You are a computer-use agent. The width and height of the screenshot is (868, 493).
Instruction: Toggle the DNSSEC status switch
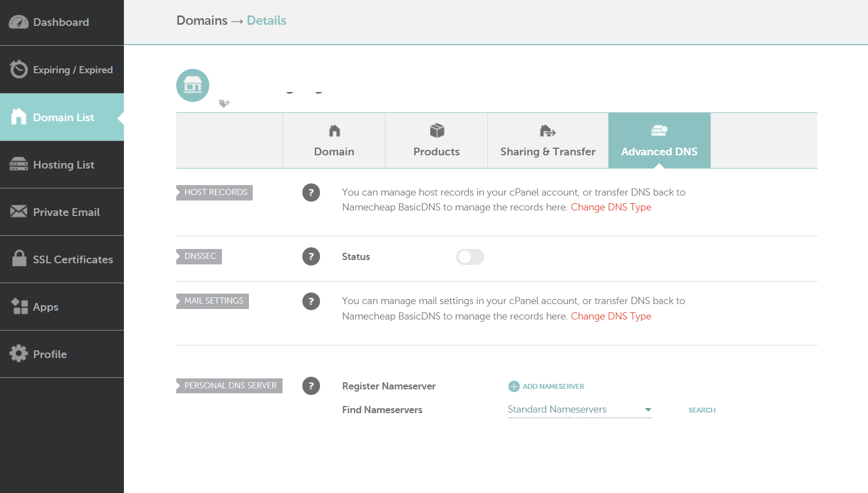[x=470, y=257]
